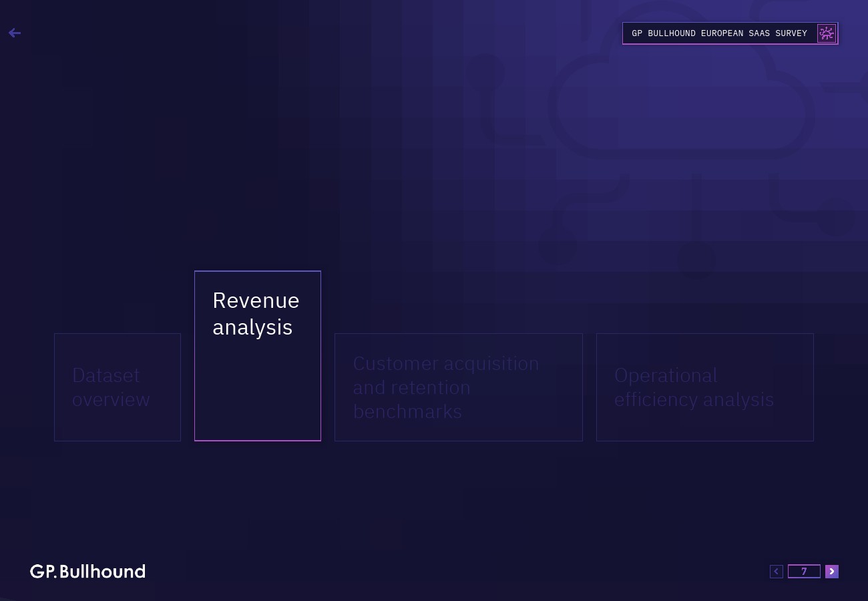868x601 pixels.
Task: Click the faded "Dataset overview" text
Action: point(111,387)
